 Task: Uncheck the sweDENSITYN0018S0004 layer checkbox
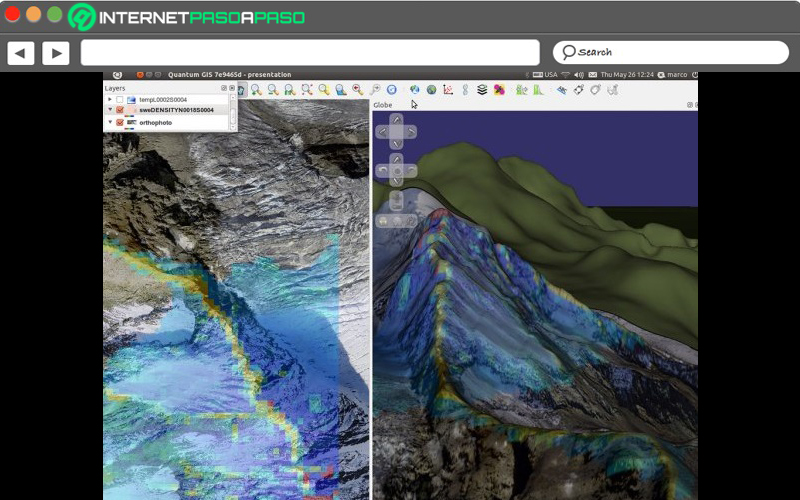[120, 110]
